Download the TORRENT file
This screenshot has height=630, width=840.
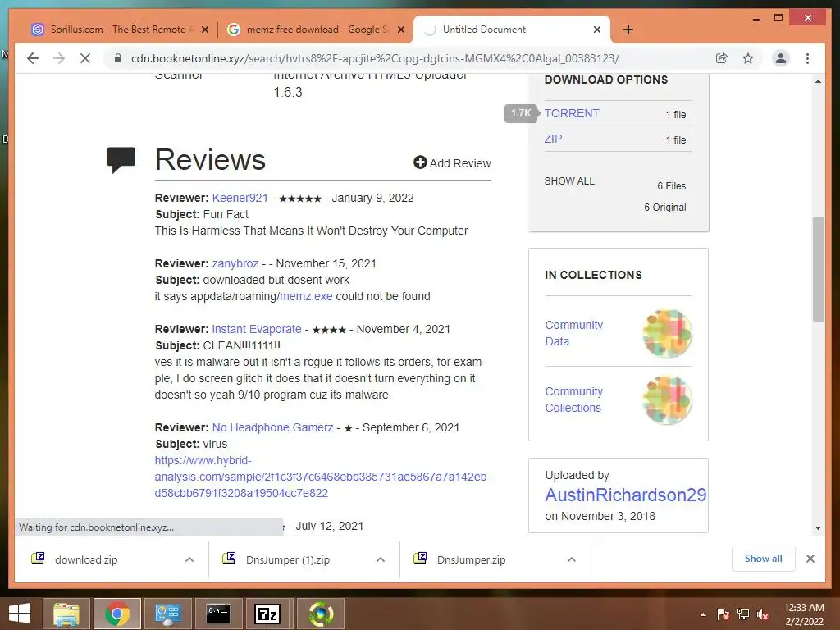tap(572, 113)
